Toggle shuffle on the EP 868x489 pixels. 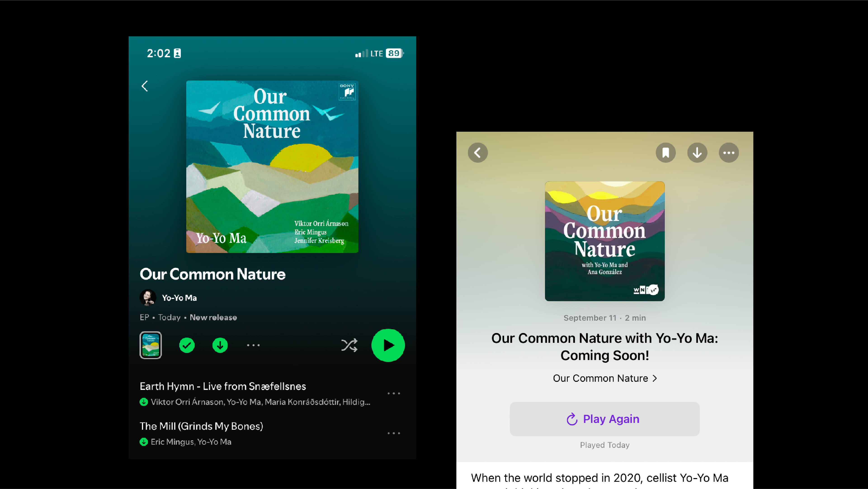pos(349,345)
